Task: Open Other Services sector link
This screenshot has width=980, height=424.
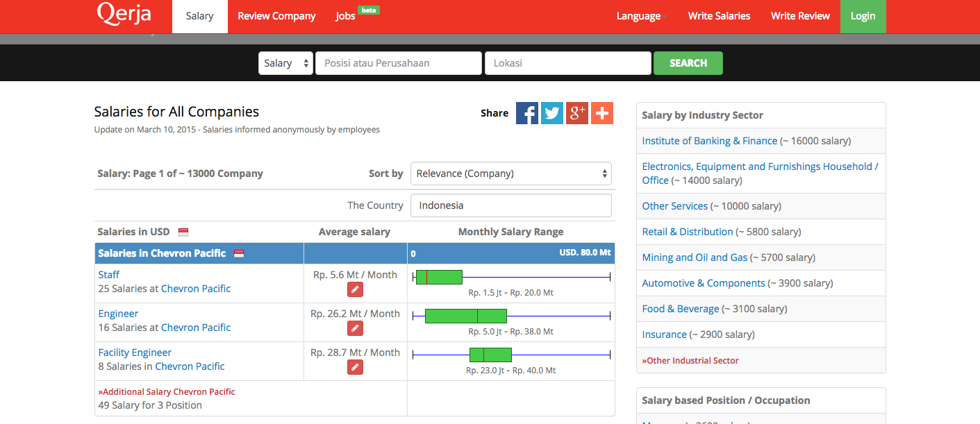Action: pyautogui.click(x=675, y=206)
